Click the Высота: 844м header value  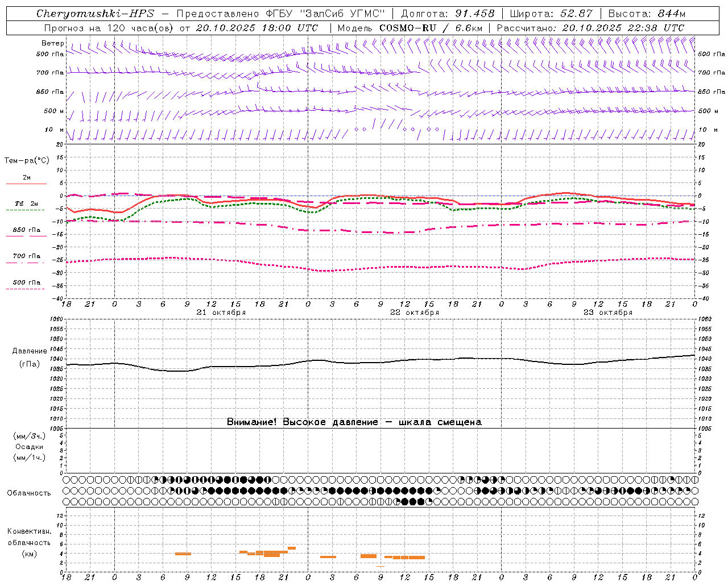tap(647, 14)
